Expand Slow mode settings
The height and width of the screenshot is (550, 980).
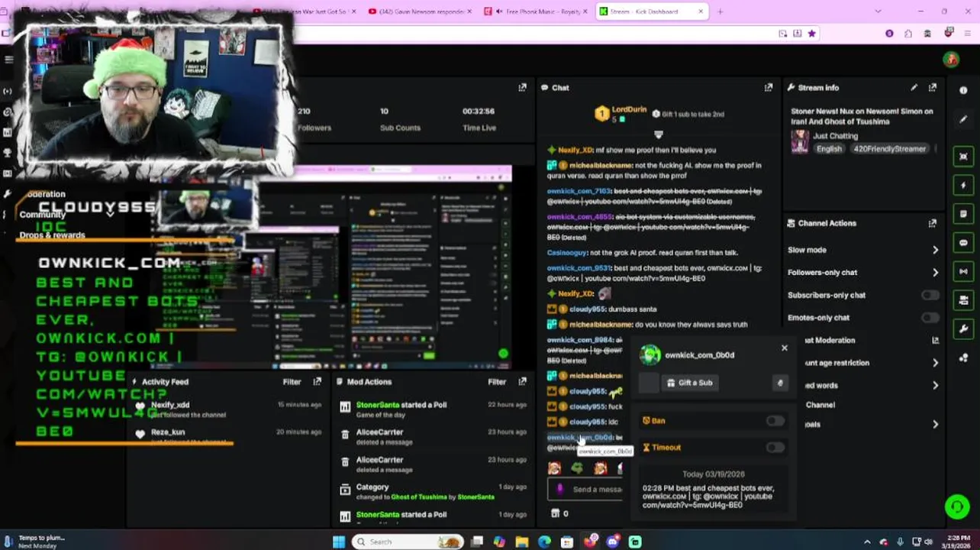[x=935, y=250]
